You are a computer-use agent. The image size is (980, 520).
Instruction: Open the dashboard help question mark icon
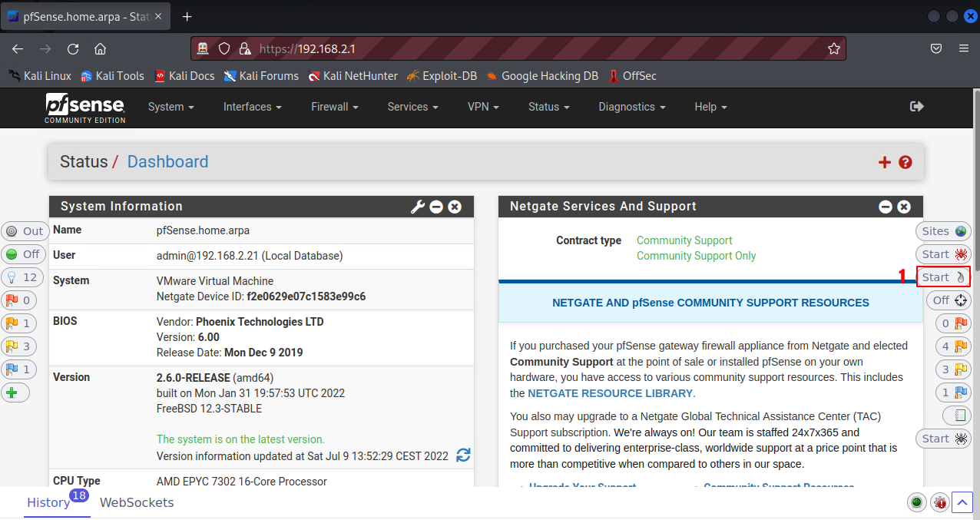click(x=906, y=162)
